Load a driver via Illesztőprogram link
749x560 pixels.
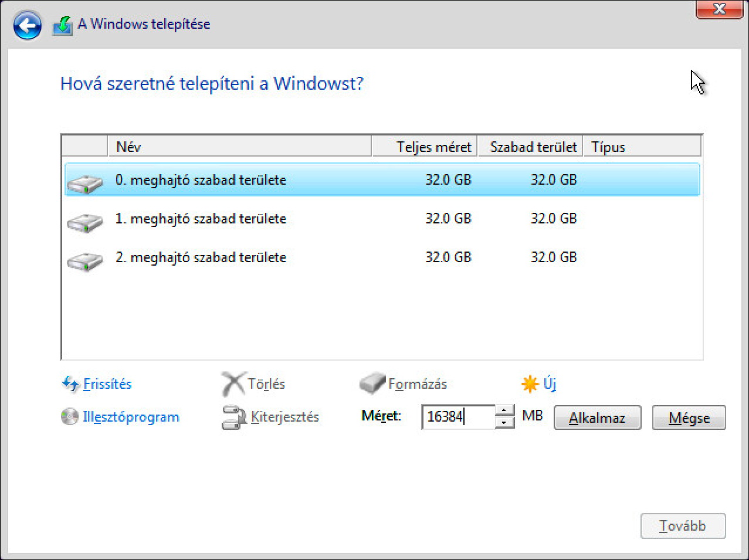coord(131,417)
